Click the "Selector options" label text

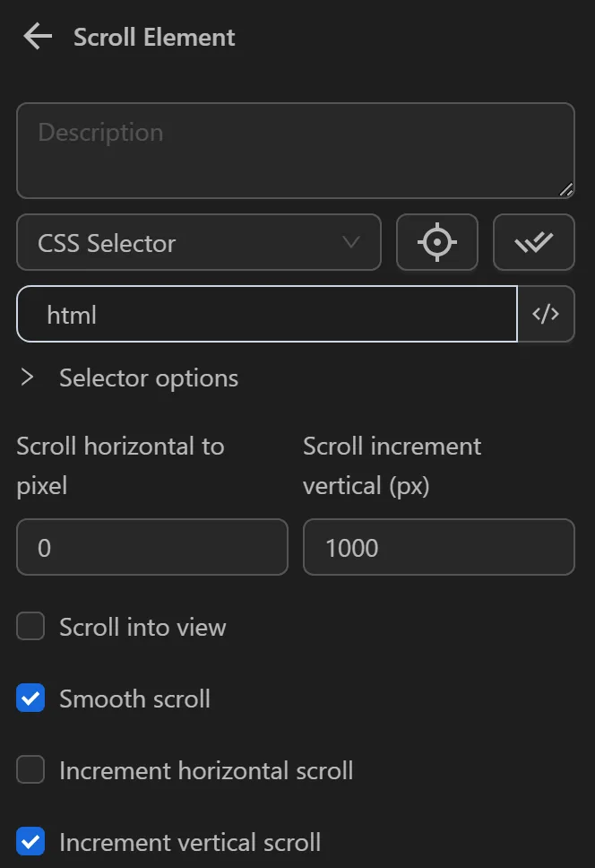point(149,378)
